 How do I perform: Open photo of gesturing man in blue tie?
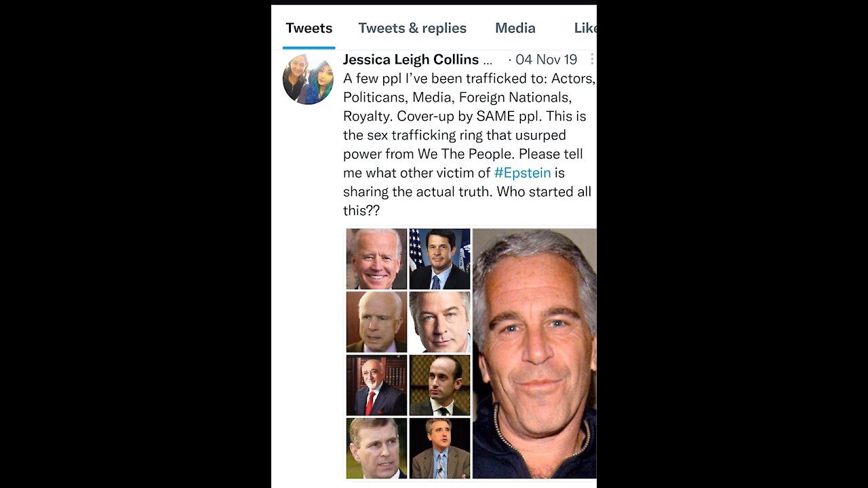click(439, 448)
